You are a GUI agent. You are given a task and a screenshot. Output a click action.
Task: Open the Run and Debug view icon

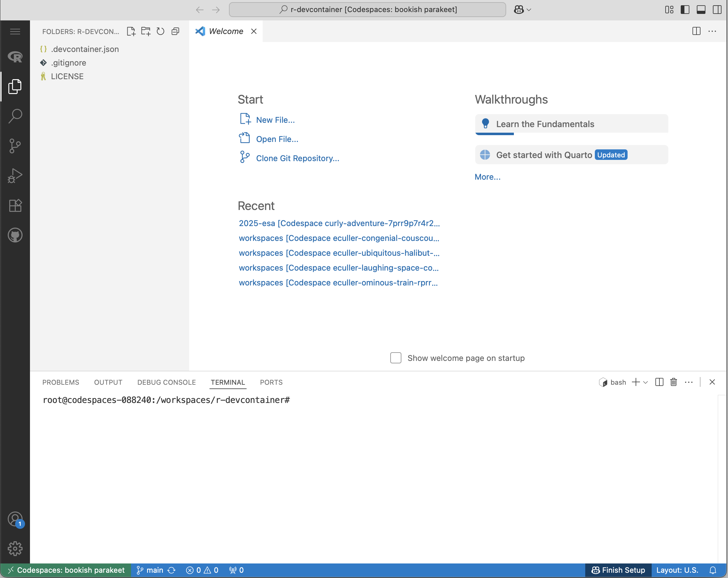pos(15,175)
